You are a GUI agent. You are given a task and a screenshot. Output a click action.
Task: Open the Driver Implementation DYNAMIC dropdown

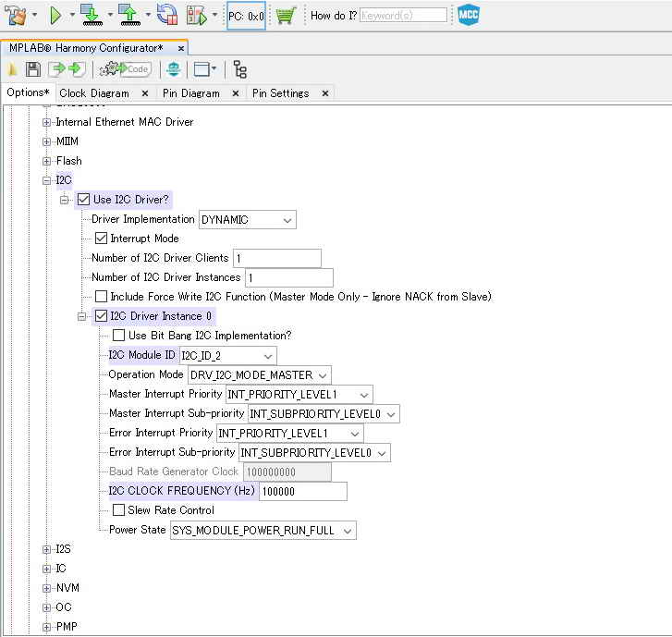click(248, 220)
